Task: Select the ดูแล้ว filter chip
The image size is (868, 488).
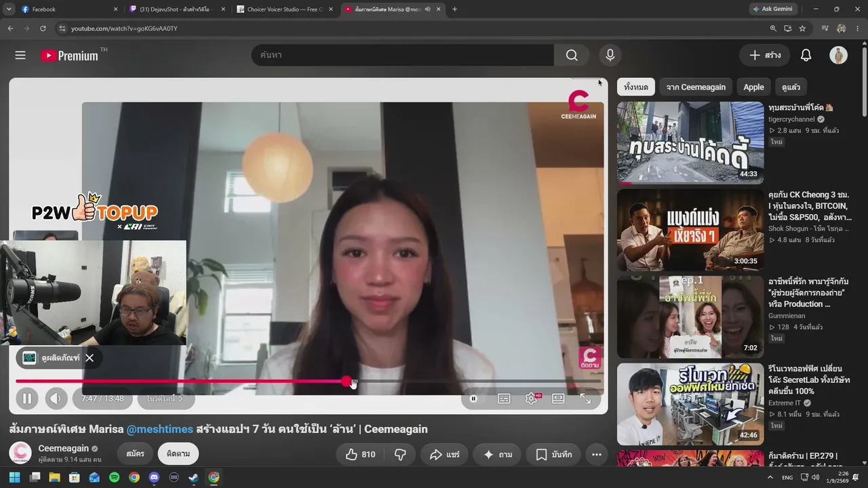Action: [791, 87]
